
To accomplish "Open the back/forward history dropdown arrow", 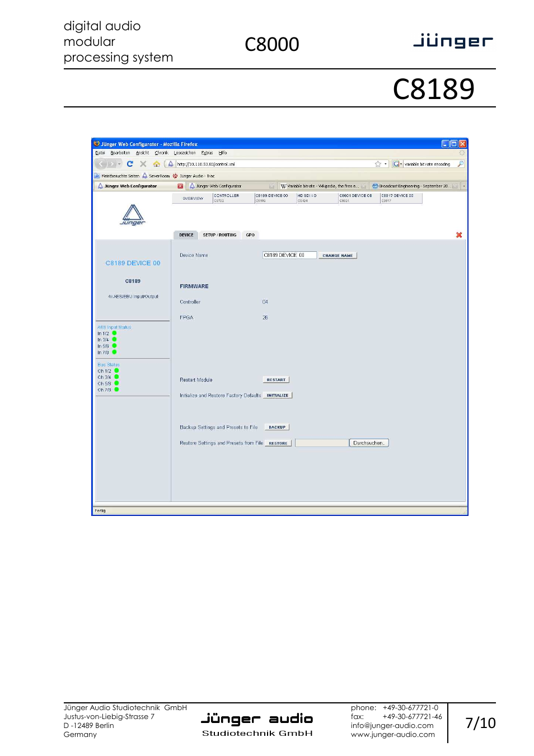I will [x=119, y=164].
